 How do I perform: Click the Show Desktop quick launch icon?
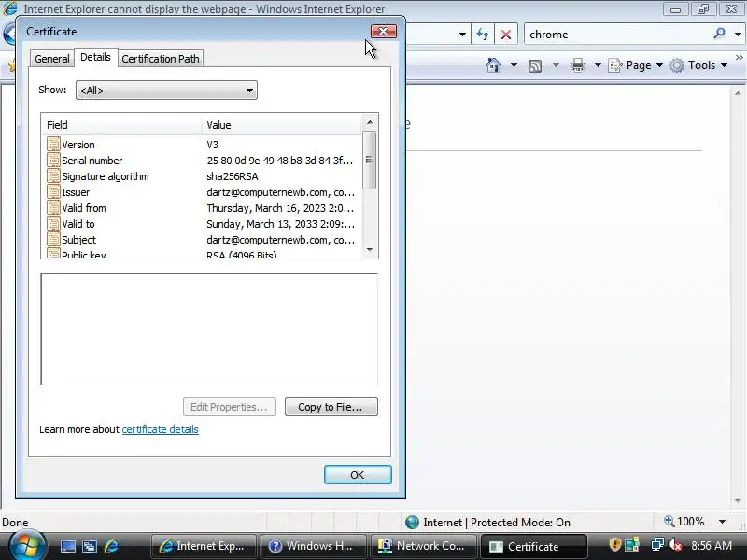tap(67, 546)
